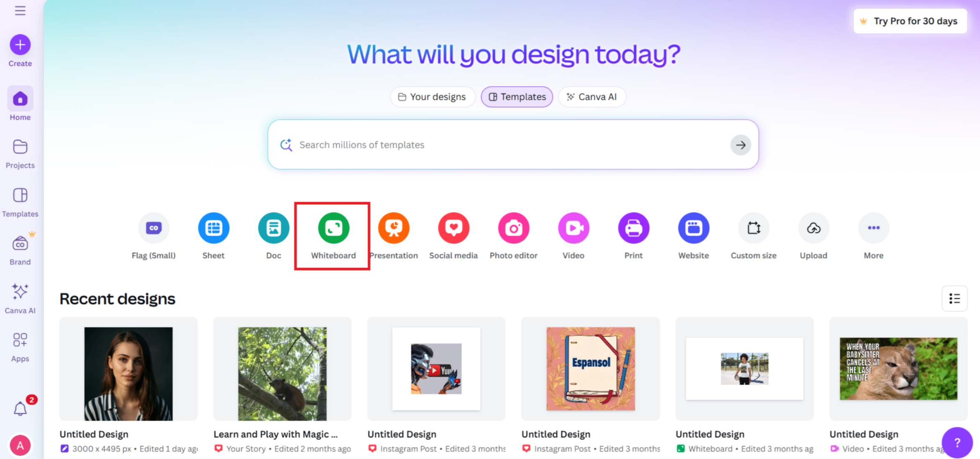This screenshot has width=980, height=459.
Task: Switch recent designs to list view
Action: [954, 298]
